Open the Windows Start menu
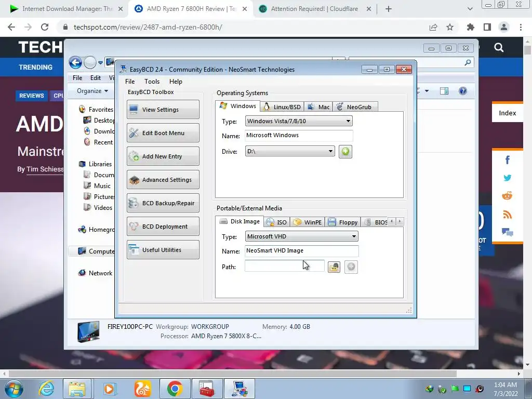 click(14, 389)
